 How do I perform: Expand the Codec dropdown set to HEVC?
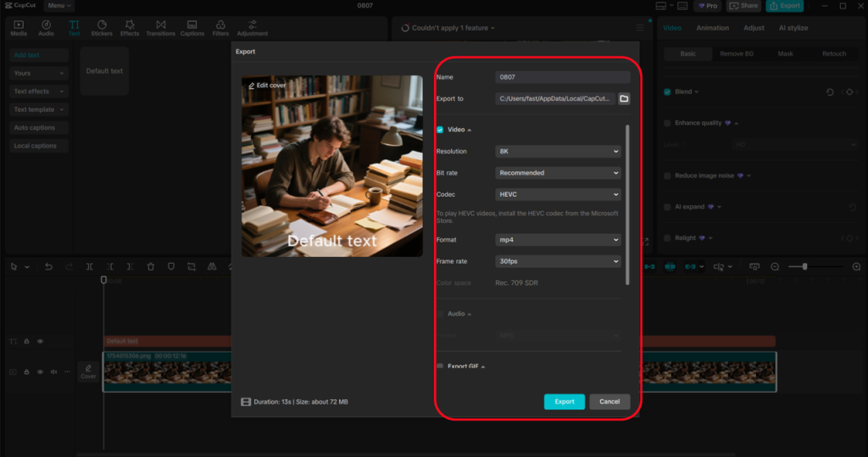pos(558,194)
